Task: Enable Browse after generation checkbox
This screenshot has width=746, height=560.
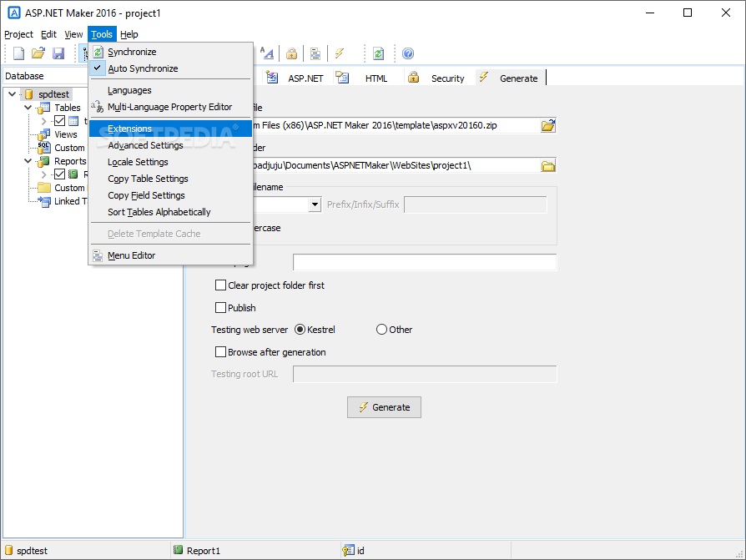Action: [220, 351]
